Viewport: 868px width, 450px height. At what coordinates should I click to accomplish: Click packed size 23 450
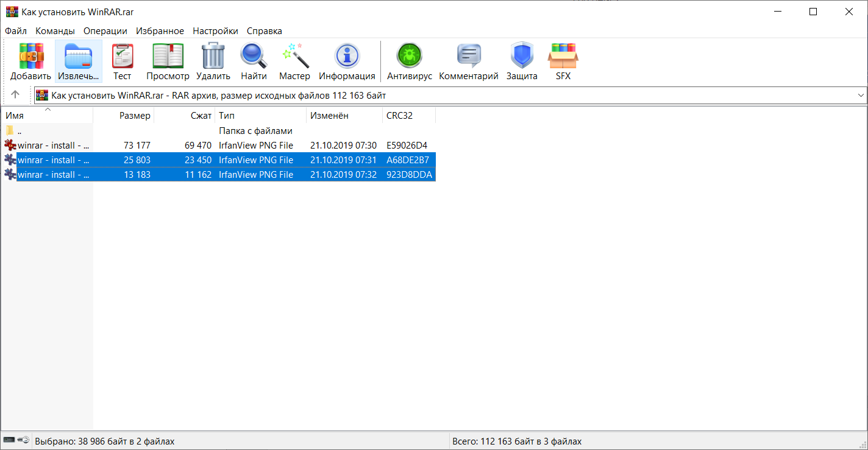pyautogui.click(x=198, y=160)
